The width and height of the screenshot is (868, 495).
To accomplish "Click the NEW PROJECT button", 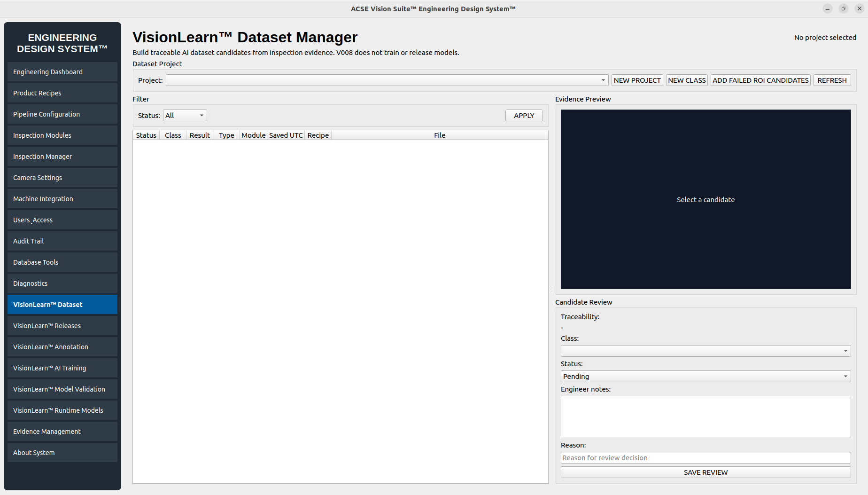I will (637, 80).
